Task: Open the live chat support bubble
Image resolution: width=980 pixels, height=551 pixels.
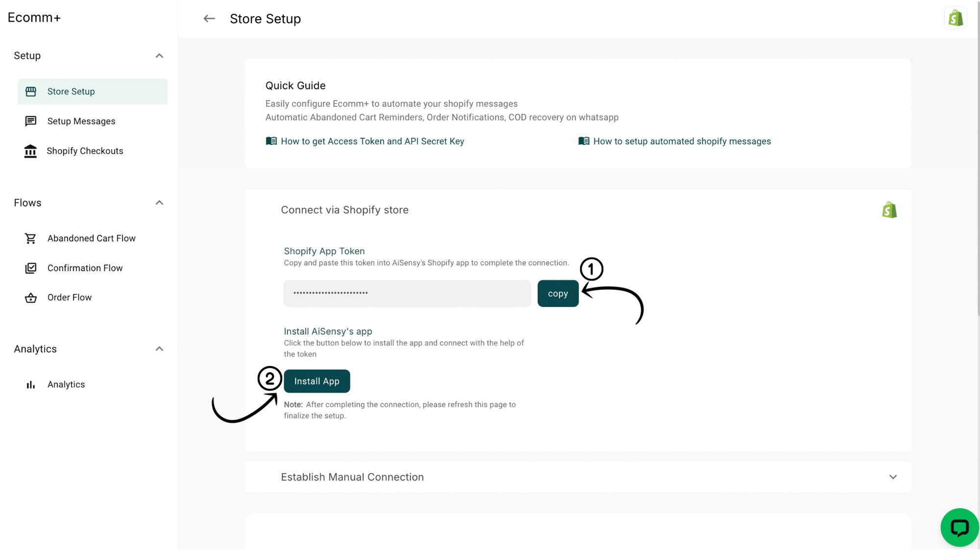Action: click(x=959, y=527)
